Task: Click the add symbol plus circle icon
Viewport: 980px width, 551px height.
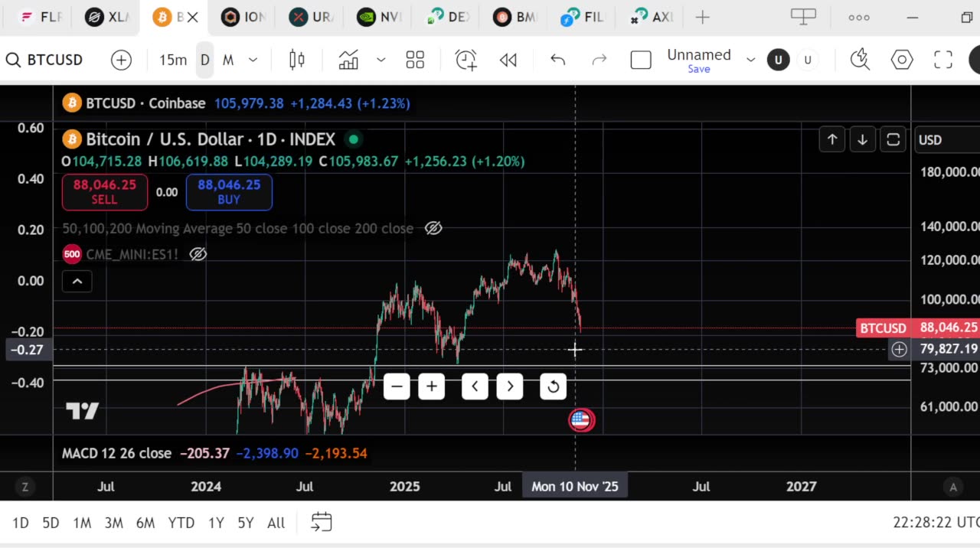Action: click(121, 60)
